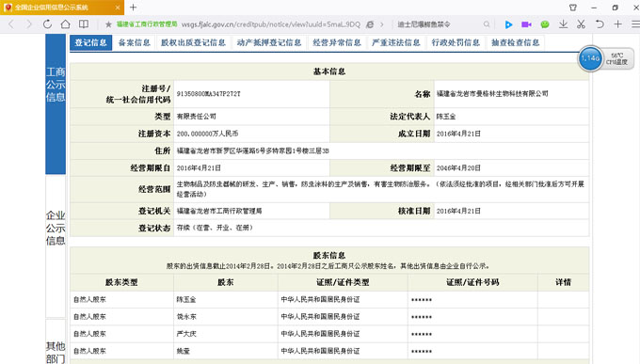This screenshot has height=364, width=640.
Task: Open the skin shirt icon in title bar
Action: pos(573,8)
